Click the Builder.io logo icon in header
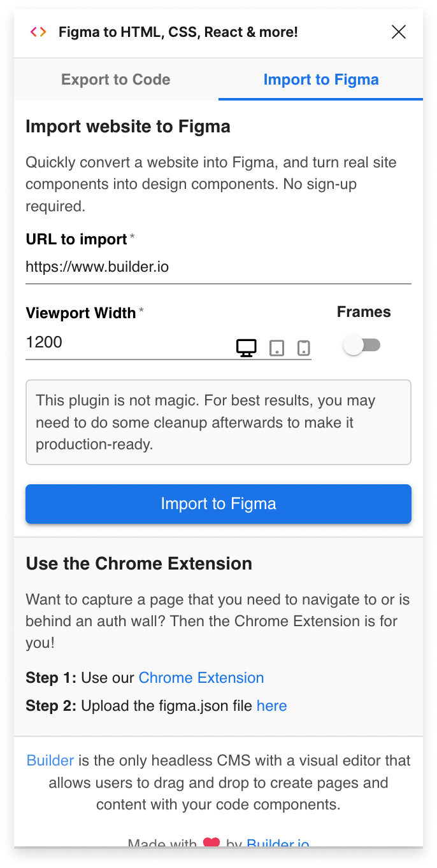 (x=38, y=32)
